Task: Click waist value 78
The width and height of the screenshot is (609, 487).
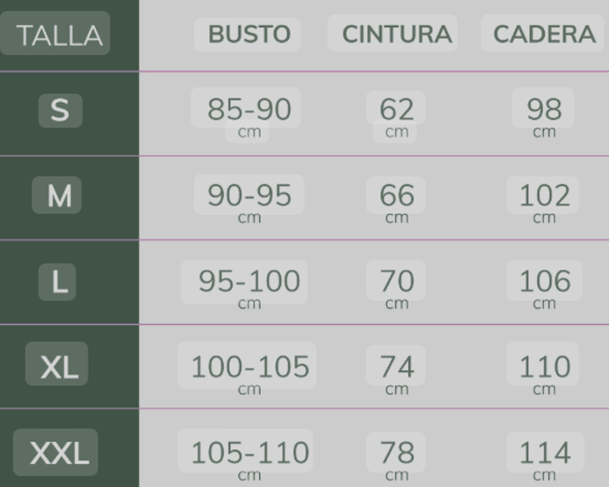Action: 396,453
